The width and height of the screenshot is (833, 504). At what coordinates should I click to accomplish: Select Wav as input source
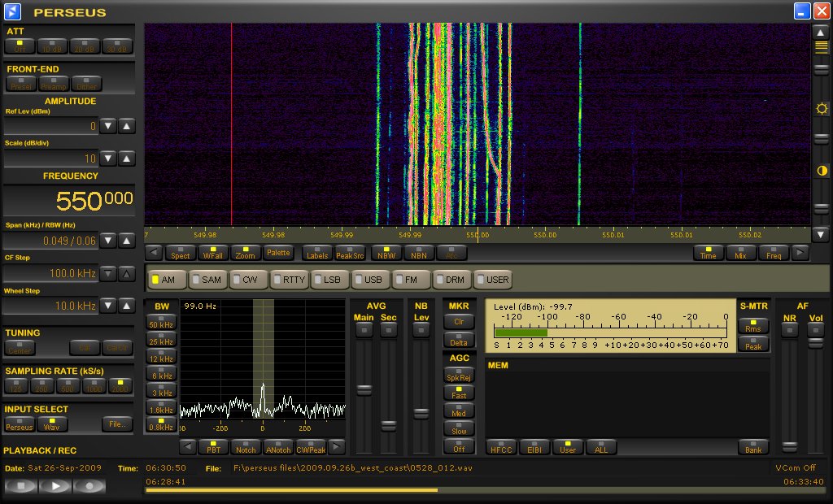tap(51, 424)
